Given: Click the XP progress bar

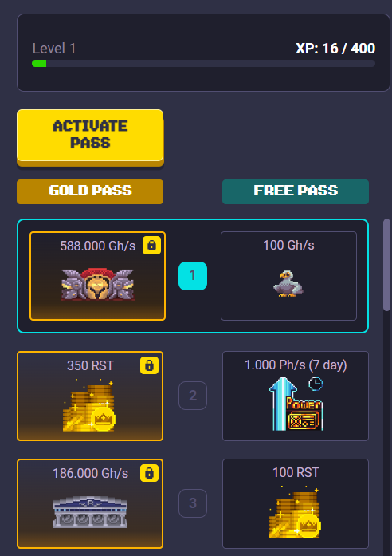Looking at the screenshot, I should (x=204, y=64).
